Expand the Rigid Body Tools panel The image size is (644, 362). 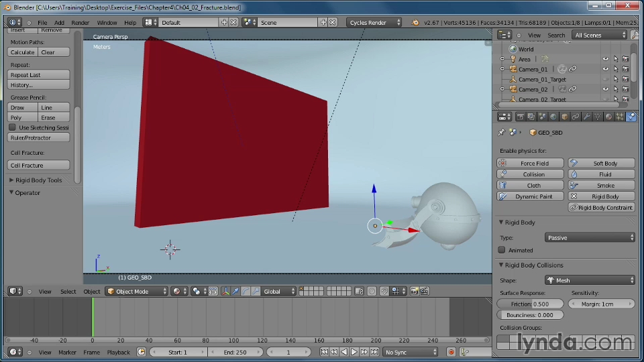(x=11, y=180)
